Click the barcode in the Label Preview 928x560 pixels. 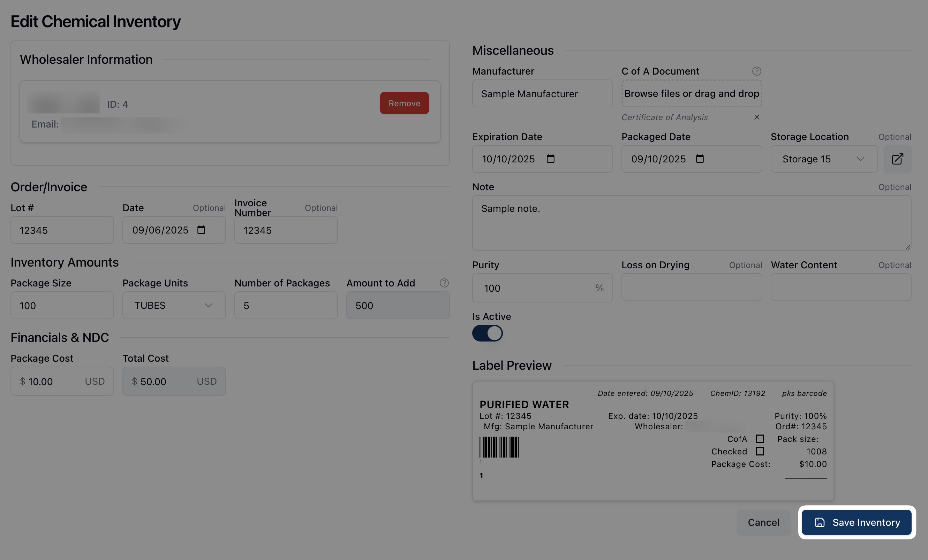(x=499, y=447)
